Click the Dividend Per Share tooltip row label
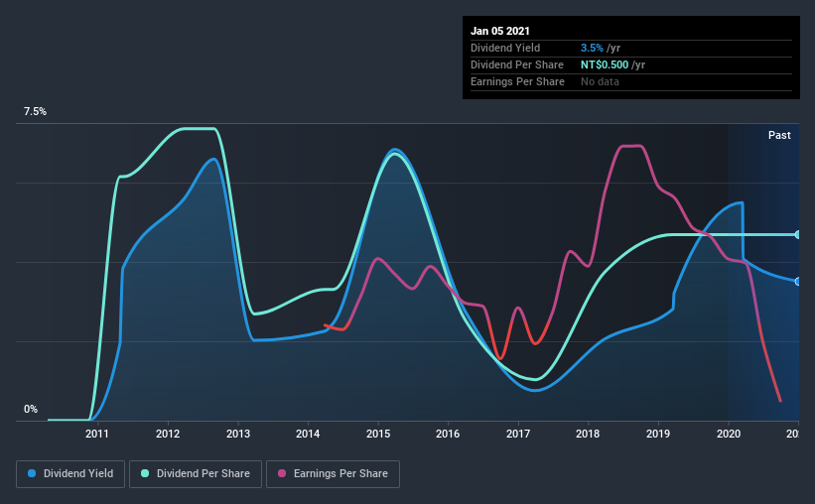The image size is (815, 504). coord(516,64)
